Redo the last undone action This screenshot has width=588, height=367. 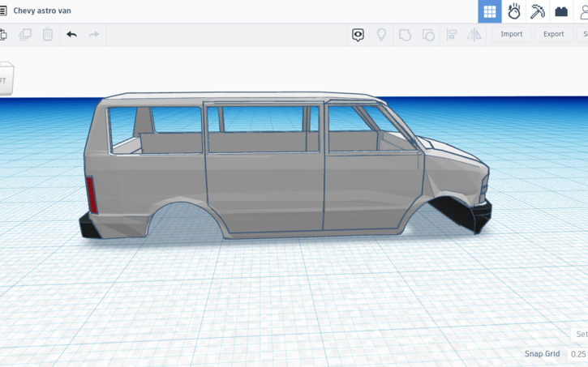94,35
